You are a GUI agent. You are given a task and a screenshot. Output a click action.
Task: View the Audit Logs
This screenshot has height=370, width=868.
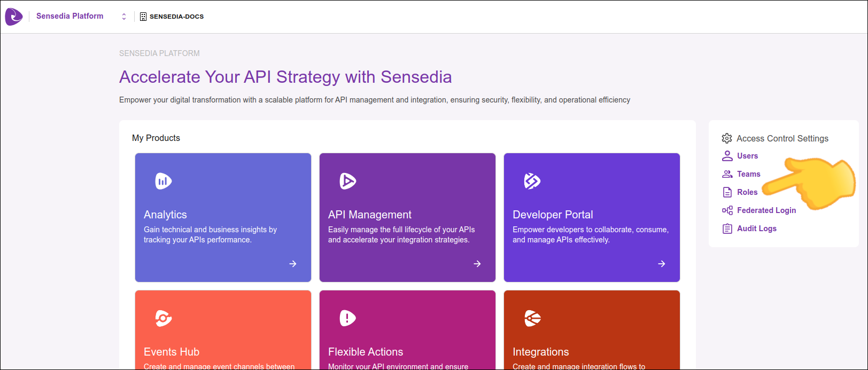click(x=756, y=229)
